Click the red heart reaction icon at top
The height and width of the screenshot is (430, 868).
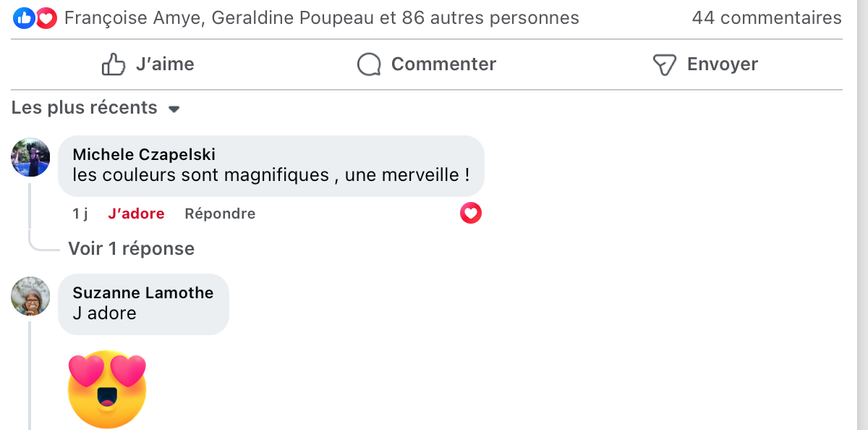click(x=46, y=18)
